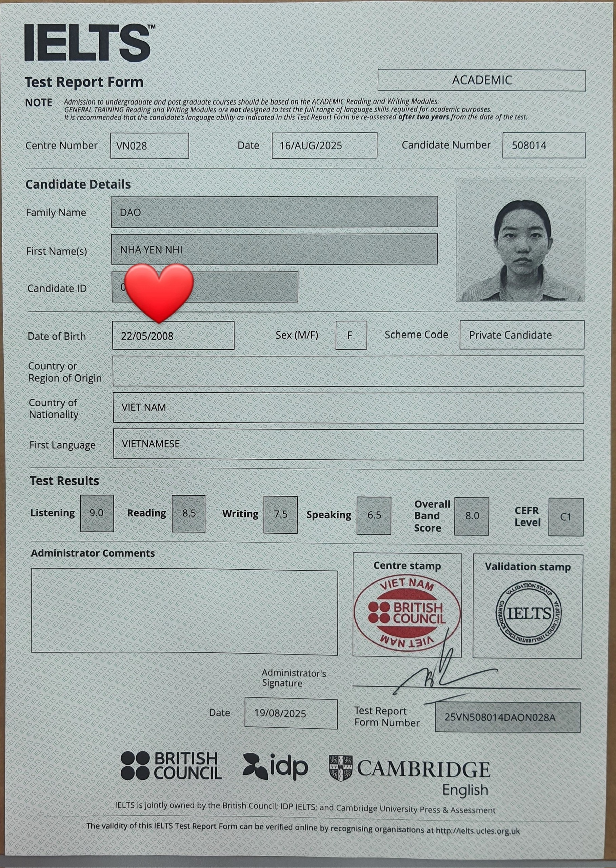The image size is (616, 868).
Task: Click the Family Name field DAO
Action: tap(274, 212)
